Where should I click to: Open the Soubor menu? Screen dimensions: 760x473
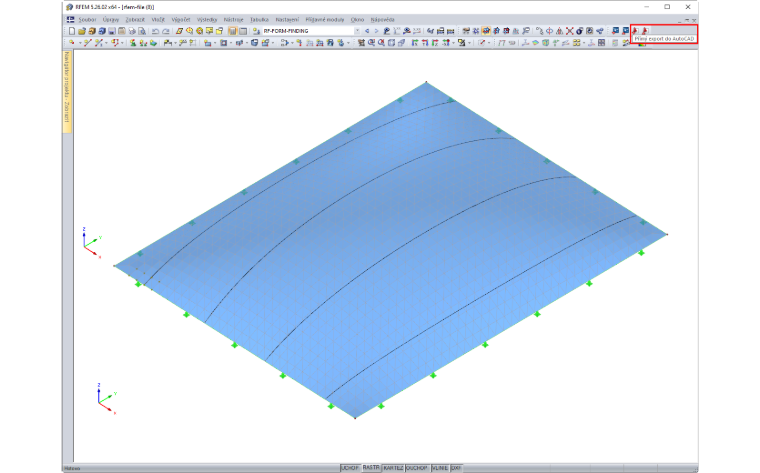pyautogui.click(x=87, y=19)
